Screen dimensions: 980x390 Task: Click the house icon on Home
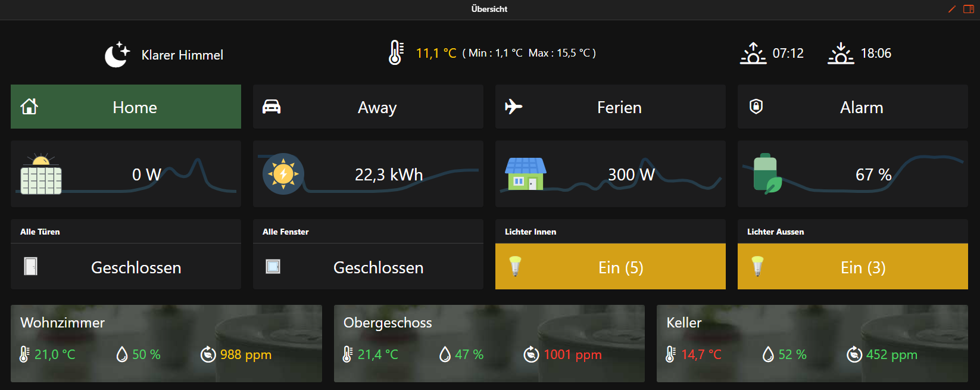tap(29, 107)
